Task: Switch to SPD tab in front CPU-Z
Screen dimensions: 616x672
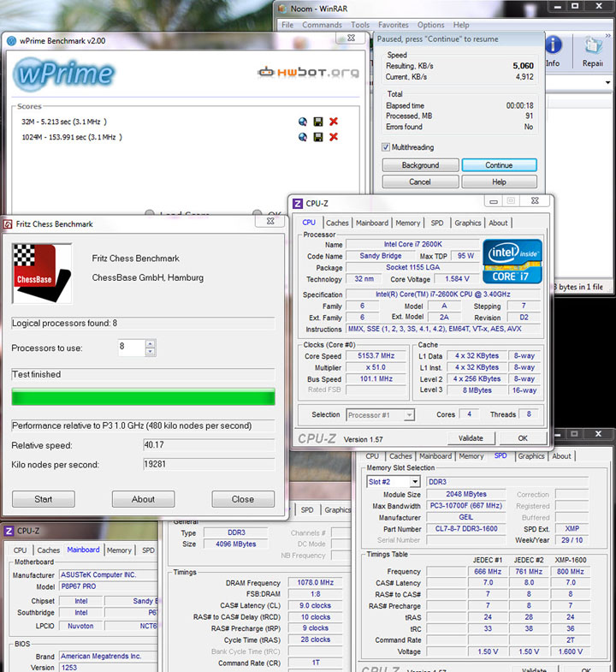Action: click(437, 223)
